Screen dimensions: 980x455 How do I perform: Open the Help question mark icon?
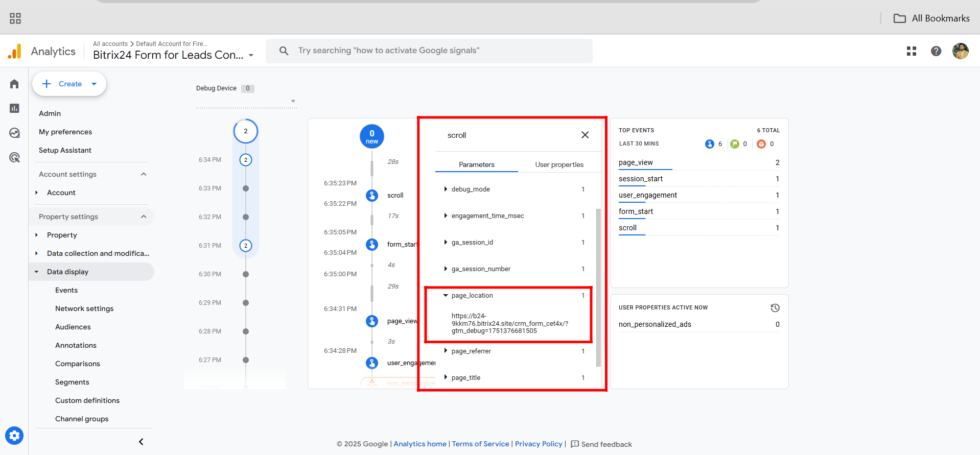coord(936,51)
